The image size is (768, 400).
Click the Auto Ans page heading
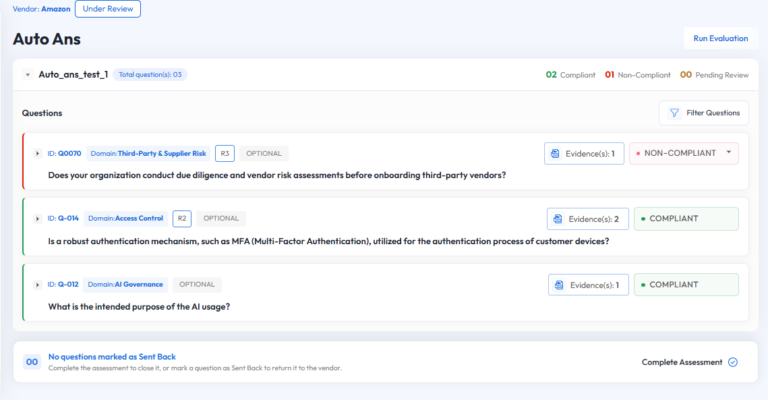(x=47, y=39)
